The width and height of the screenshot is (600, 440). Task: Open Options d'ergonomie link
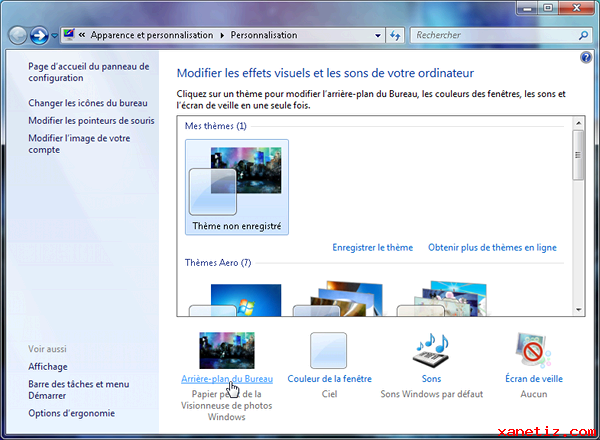[72, 413]
